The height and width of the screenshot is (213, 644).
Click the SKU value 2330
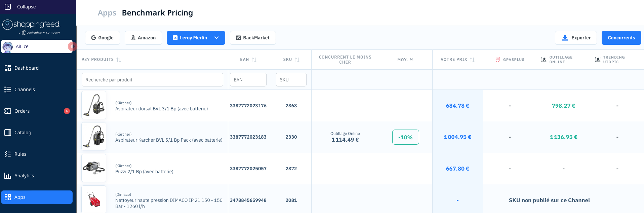(291, 137)
